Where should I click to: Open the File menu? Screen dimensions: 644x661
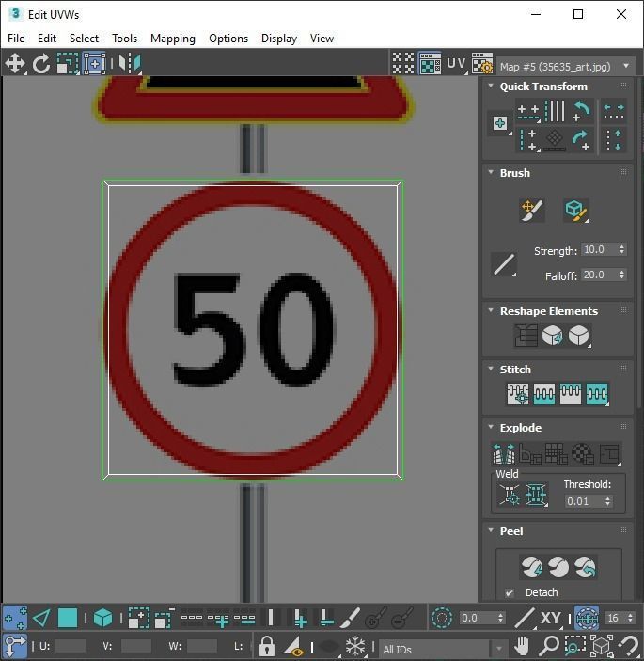[16, 39]
